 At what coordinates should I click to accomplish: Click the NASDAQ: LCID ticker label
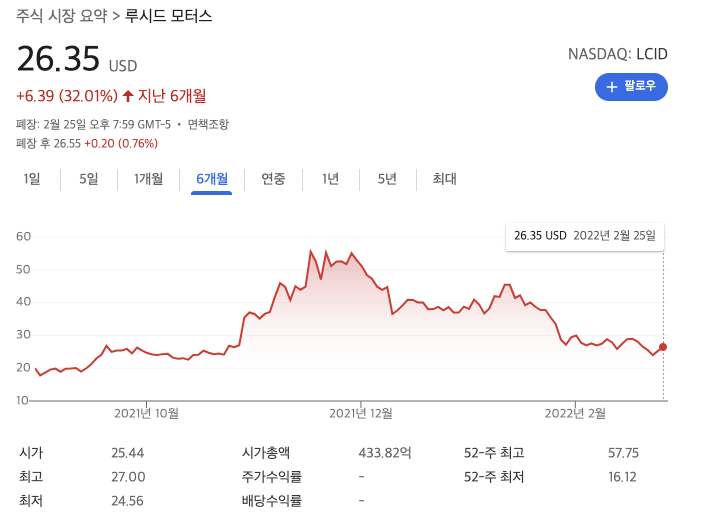click(617, 54)
